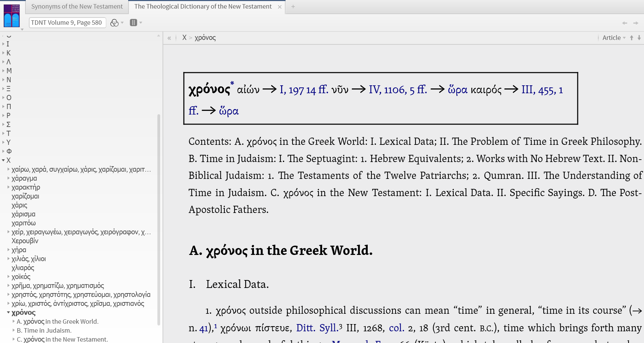This screenshot has width=644, height=343.
Task: Open the Λ section in contents
Action: tap(9, 62)
